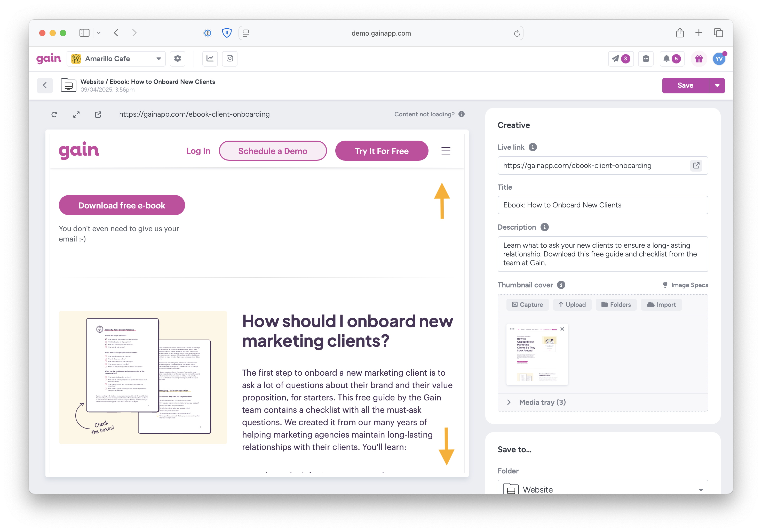Click Try It For Free button
This screenshot has width=762, height=532.
[382, 151]
